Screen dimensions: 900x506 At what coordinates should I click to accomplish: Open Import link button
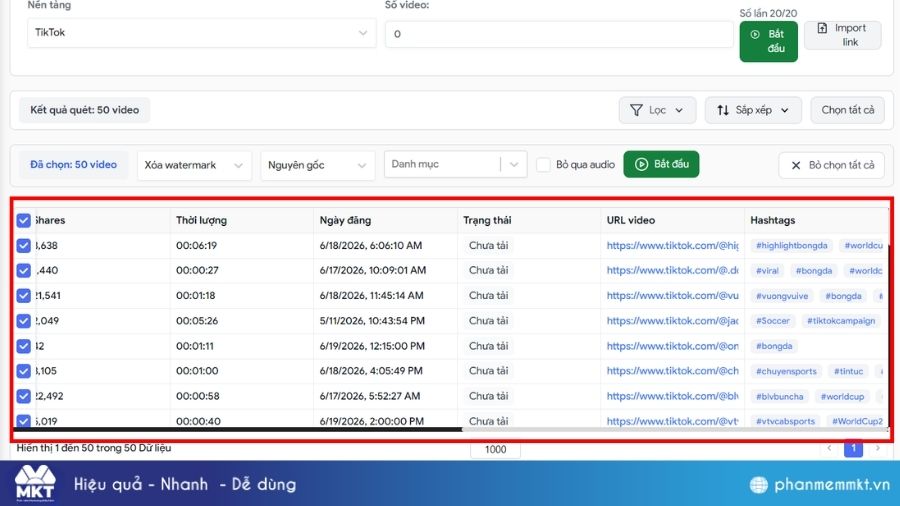pos(842,35)
